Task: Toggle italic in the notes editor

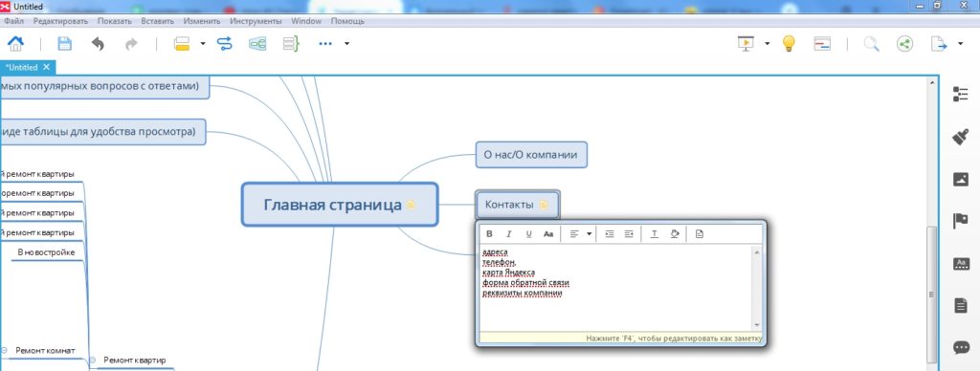Action: (x=509, y=233)
